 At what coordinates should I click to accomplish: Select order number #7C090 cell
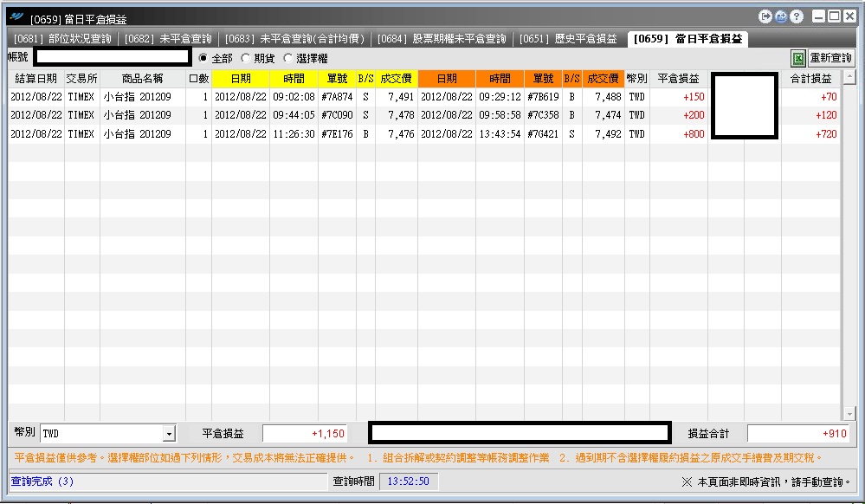pos(337,115)
